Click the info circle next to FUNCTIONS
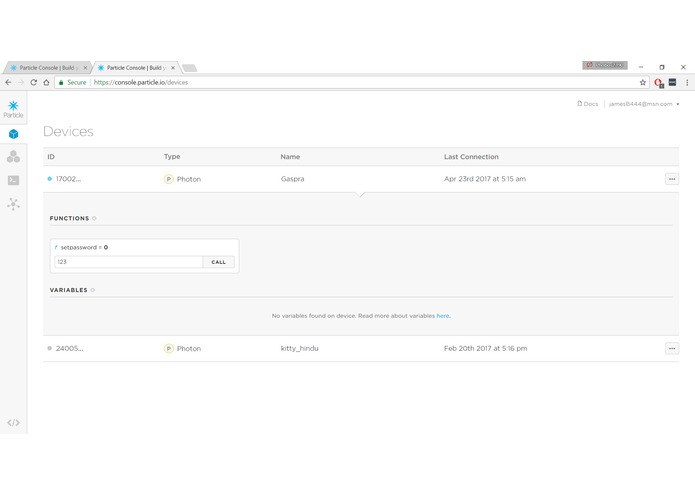The height and width of the screenshot is (494, 695). pos(94,218)
